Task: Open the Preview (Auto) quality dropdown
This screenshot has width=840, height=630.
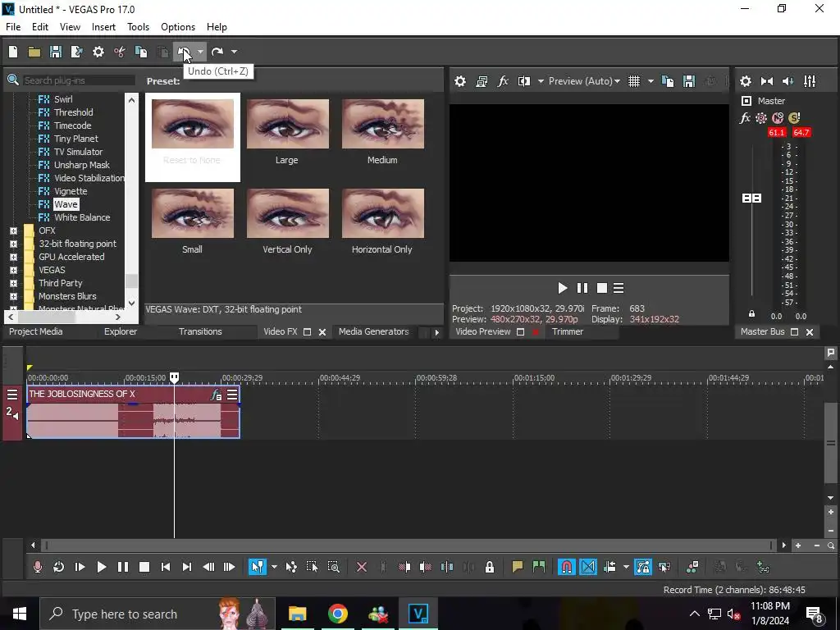Action: [x=584, y=81]
